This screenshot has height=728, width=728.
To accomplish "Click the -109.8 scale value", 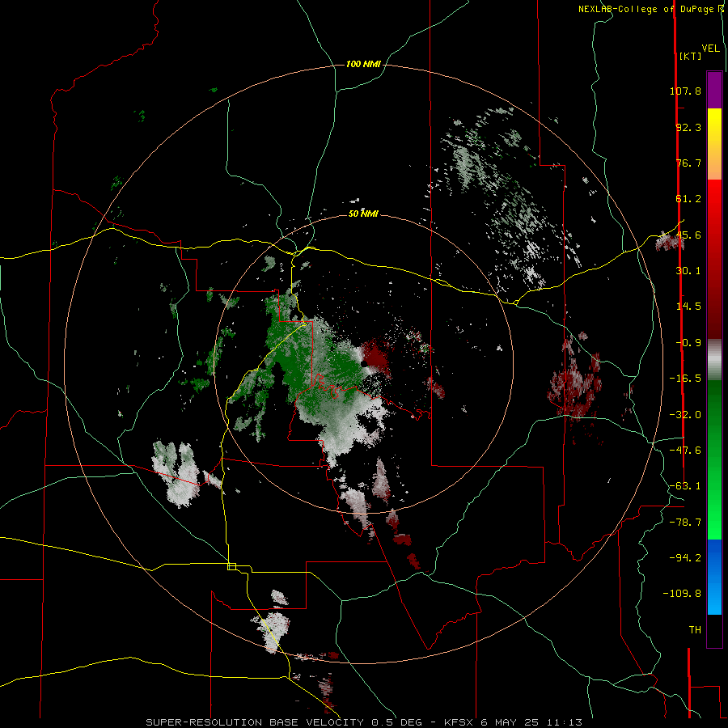I will point(682,594).
